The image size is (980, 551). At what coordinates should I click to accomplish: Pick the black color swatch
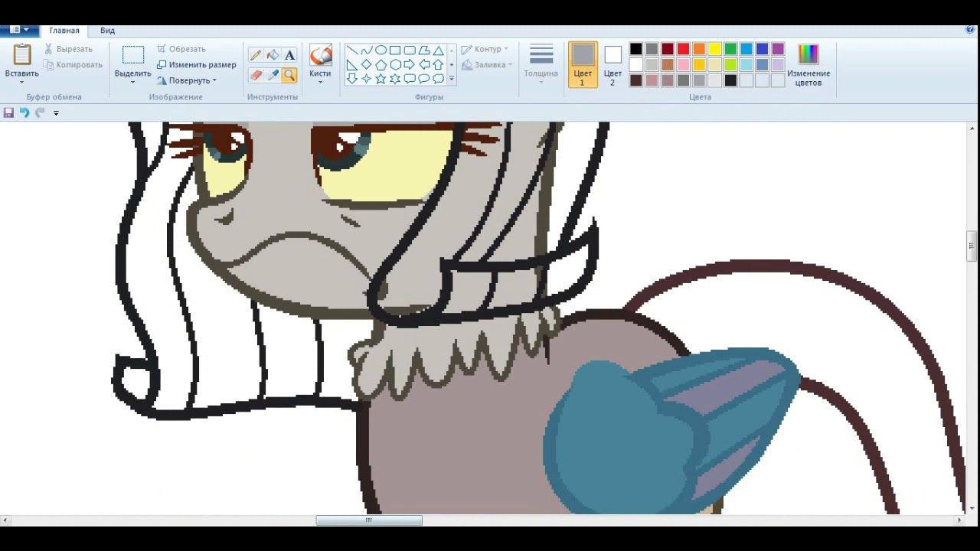(x=636, y=49)
